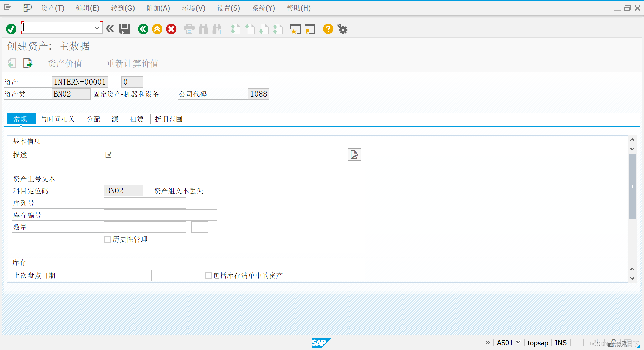The image size is (644, 350).
Task: Enable the 历史性管理 checkbox
Action: click(108, 239)
